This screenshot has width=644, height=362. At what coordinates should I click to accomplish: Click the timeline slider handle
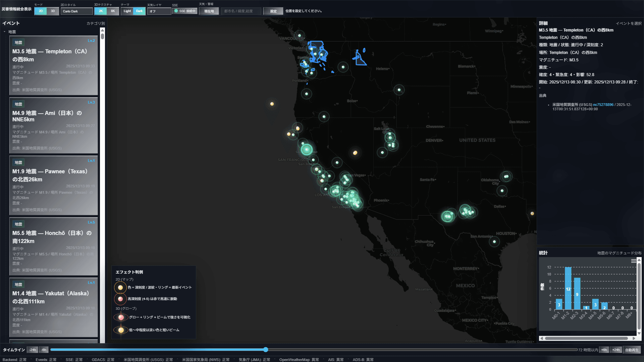pyautogui.click(x=266, y=350)
